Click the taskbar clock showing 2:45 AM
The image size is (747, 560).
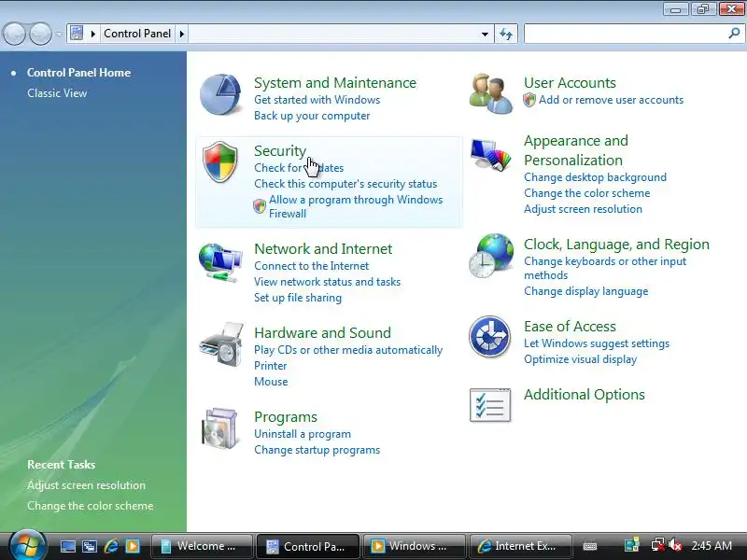[712, 546]
